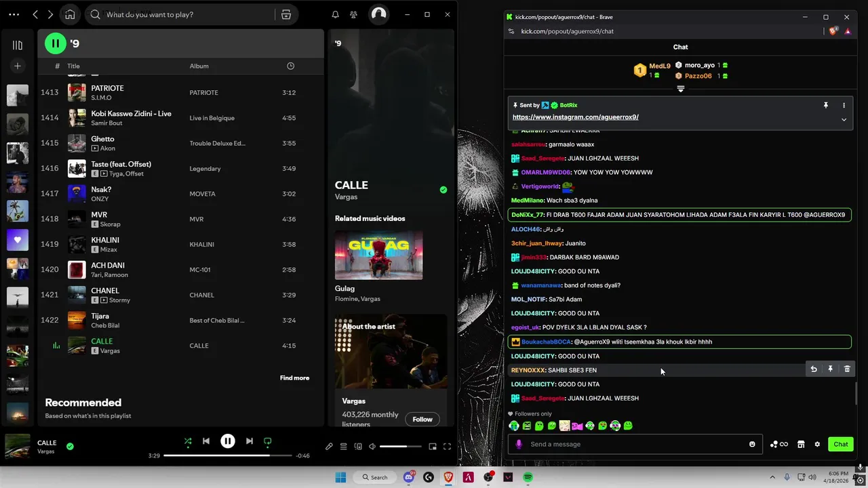Reply to REYNOXXX's chat message
Image resolution: width=868 pixels, height=488 pixels.
pyautogui.click(x=814, y=369)
